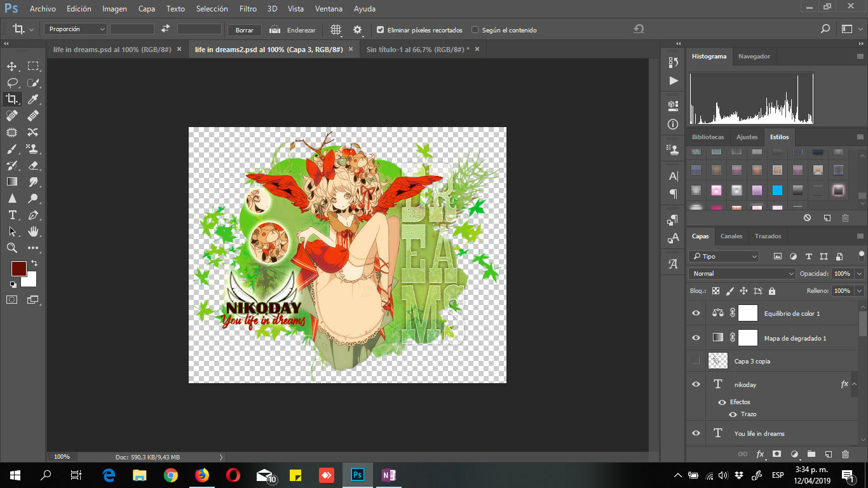Open the Trazados tab
868x488 pixels.
pos(768,236)
